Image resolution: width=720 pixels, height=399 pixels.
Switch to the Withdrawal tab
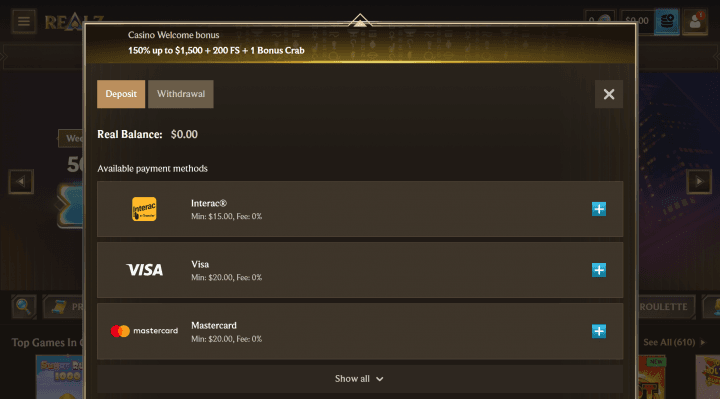pyautogui.click(x=181, y=94)
